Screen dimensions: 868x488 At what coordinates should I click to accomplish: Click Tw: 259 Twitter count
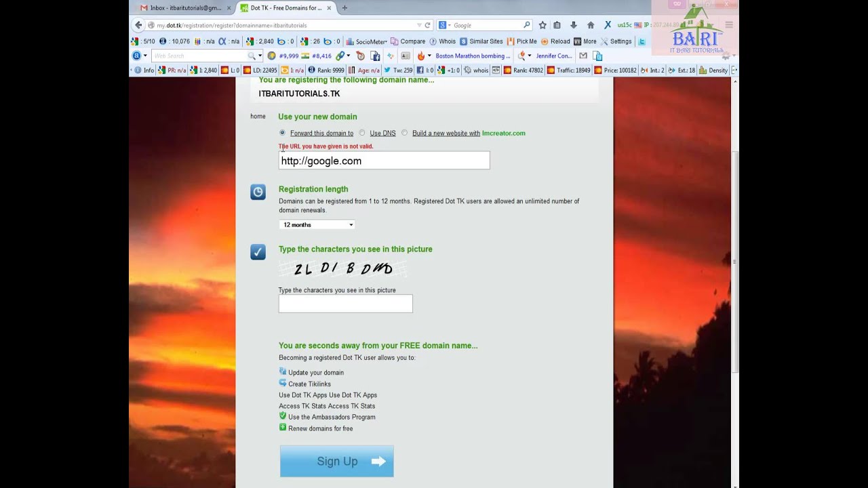tap(398, 70)
